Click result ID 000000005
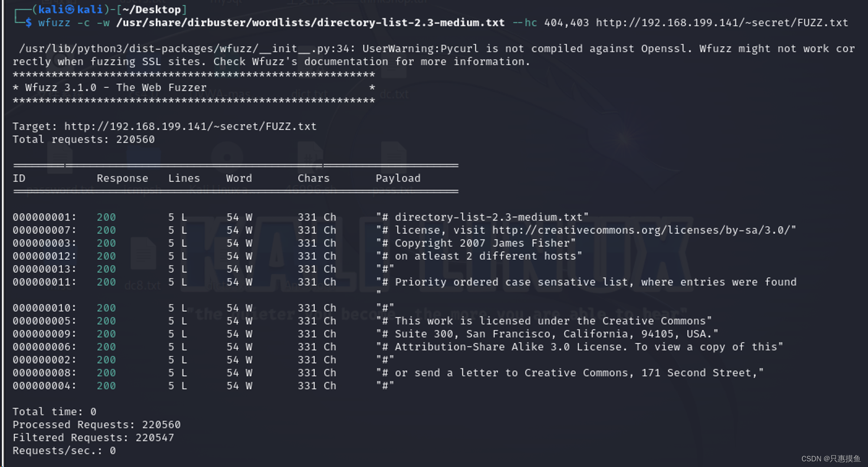This screenshot has height=467, width=868. (x=44, y=321)
